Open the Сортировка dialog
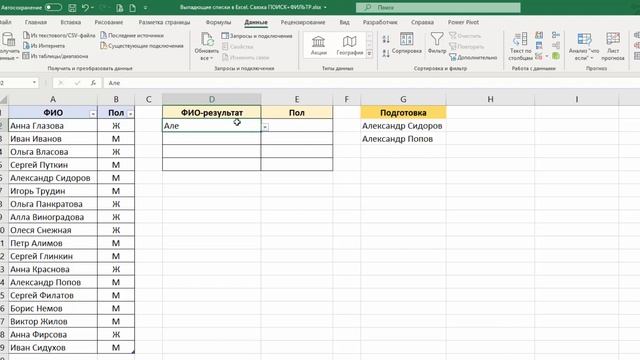 pos(407,43)
